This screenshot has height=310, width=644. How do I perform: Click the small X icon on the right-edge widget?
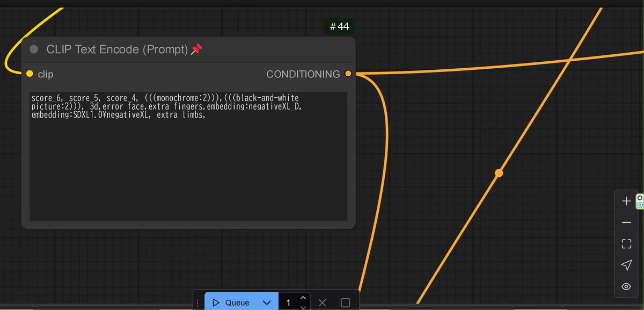tap(640, 198)
